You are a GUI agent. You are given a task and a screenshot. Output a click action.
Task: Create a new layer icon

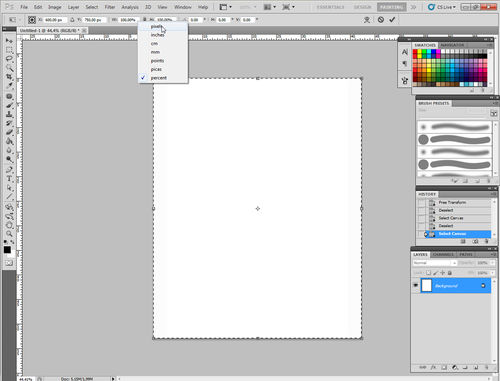click(x=476, y=367)
